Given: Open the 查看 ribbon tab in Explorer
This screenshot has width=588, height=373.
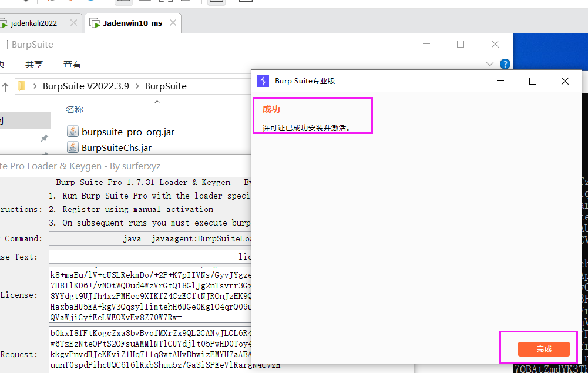Looking at the screenshot, I should point(72,65).
